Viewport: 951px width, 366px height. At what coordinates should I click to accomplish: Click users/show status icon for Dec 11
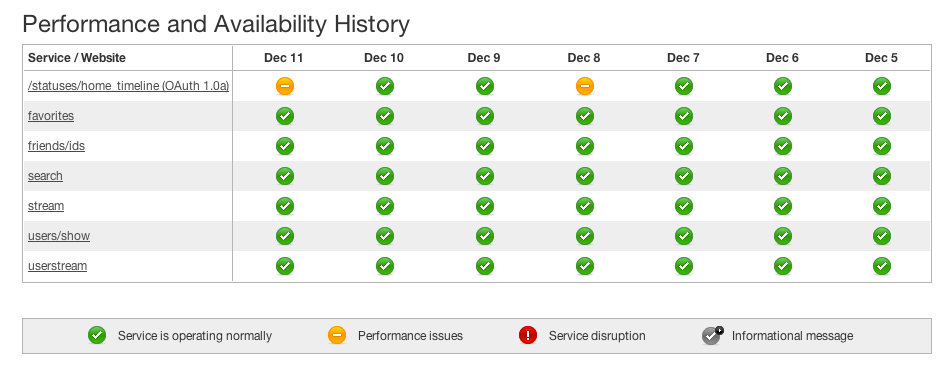[284, 236]
